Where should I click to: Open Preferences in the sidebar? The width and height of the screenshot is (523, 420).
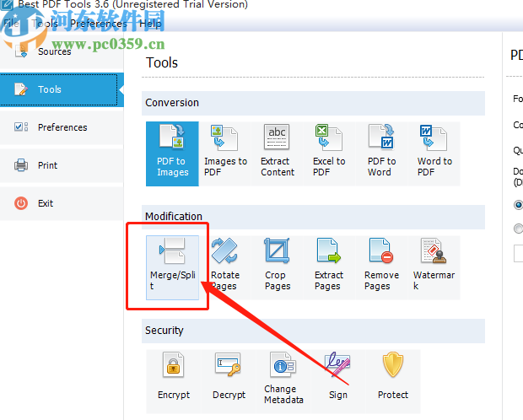coord(62,127)
